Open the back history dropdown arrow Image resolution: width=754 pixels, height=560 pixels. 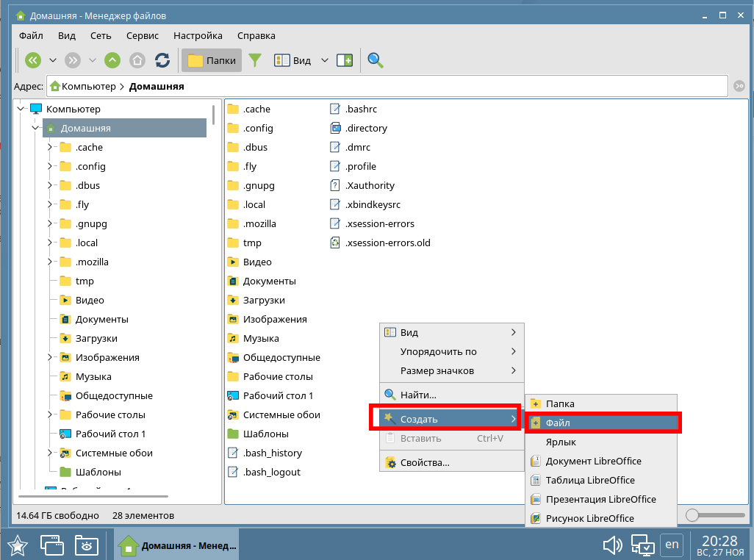coord(53,60)
